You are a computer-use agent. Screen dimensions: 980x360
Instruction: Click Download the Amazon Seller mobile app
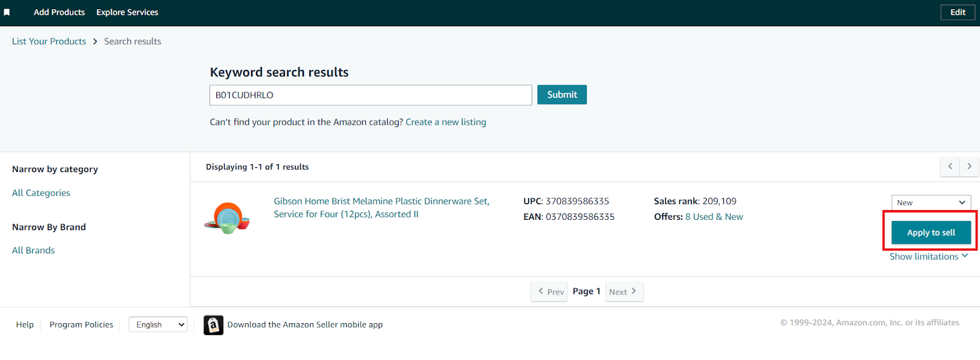305,325
